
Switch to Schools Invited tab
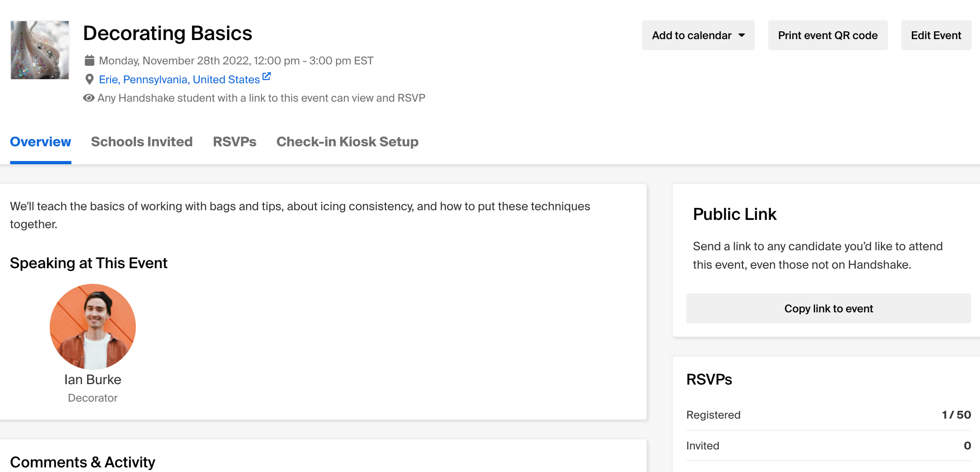tap(142, 142)
